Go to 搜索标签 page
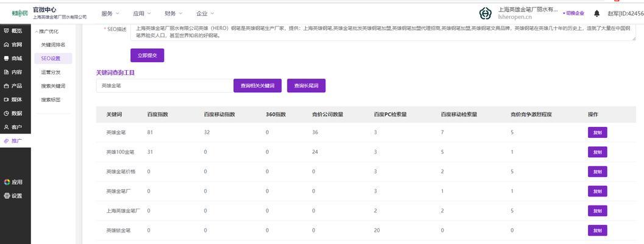This screenshot has height=244, width=644. [51, 99]
